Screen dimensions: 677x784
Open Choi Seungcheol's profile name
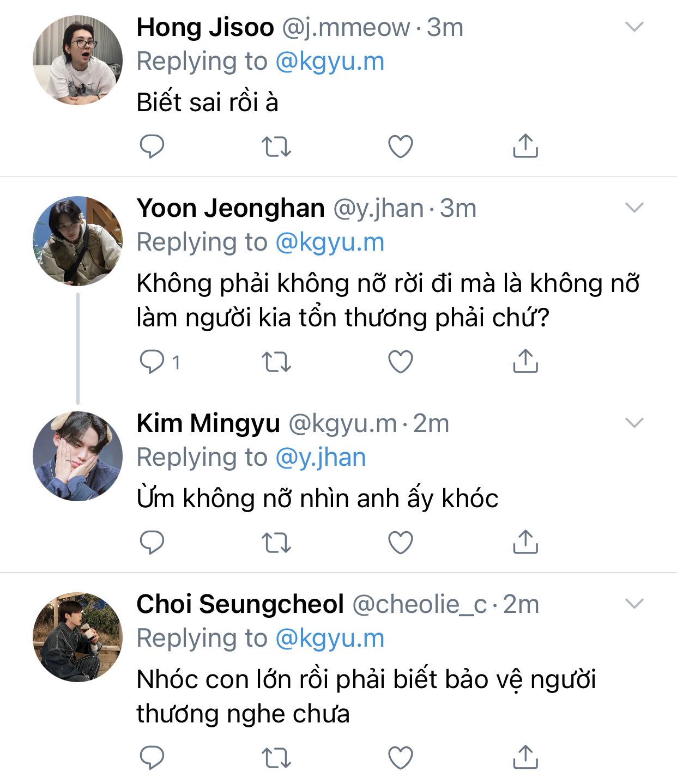coord(240,604)
